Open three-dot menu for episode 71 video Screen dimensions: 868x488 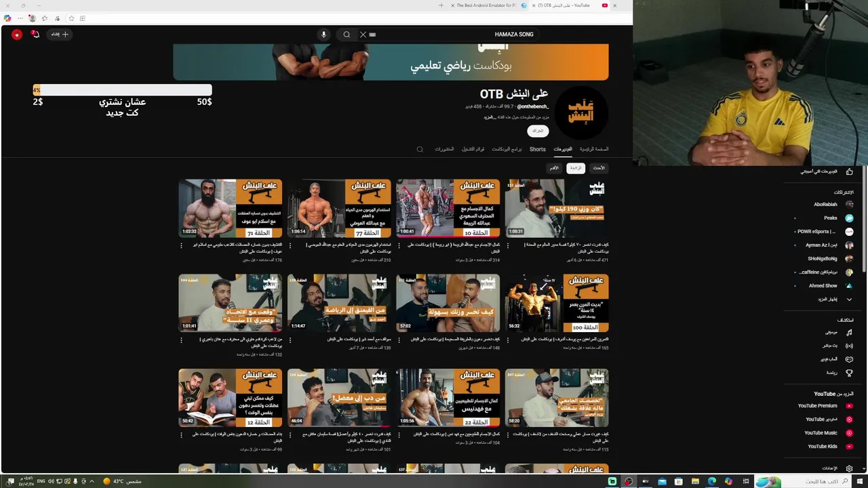(x=181, y=245)
